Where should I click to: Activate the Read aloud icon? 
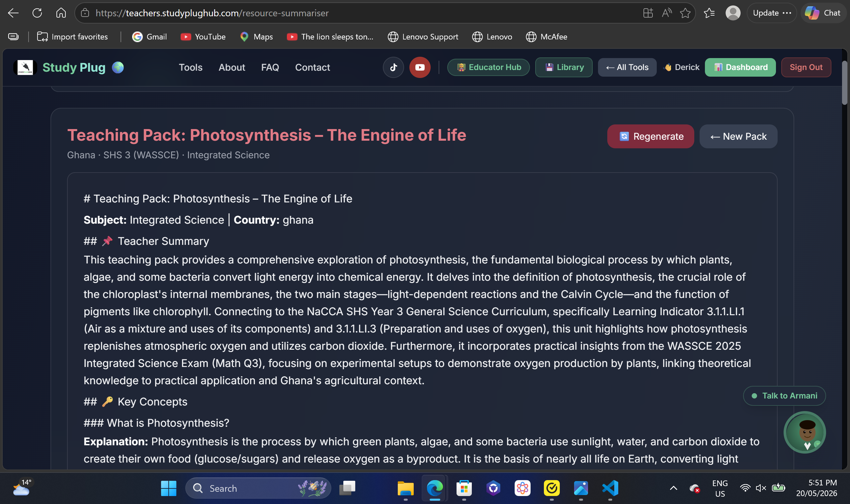[666, 13]
